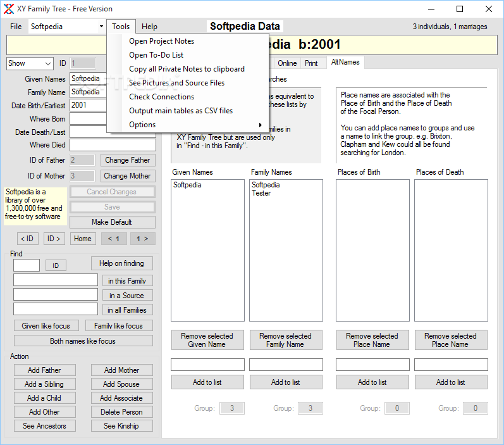The image size is (504, 445).
Task: Click the Change Mother button
Action: [128, 176]
